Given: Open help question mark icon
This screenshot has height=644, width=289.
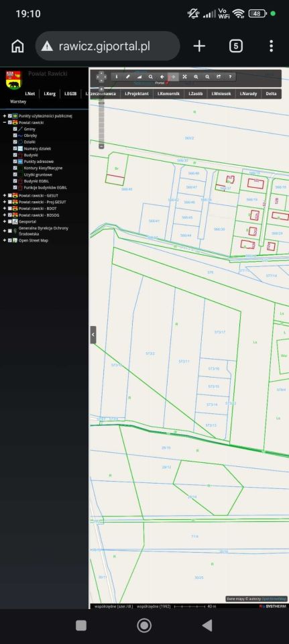Looking at the screenshot, I should click(230, 76).
